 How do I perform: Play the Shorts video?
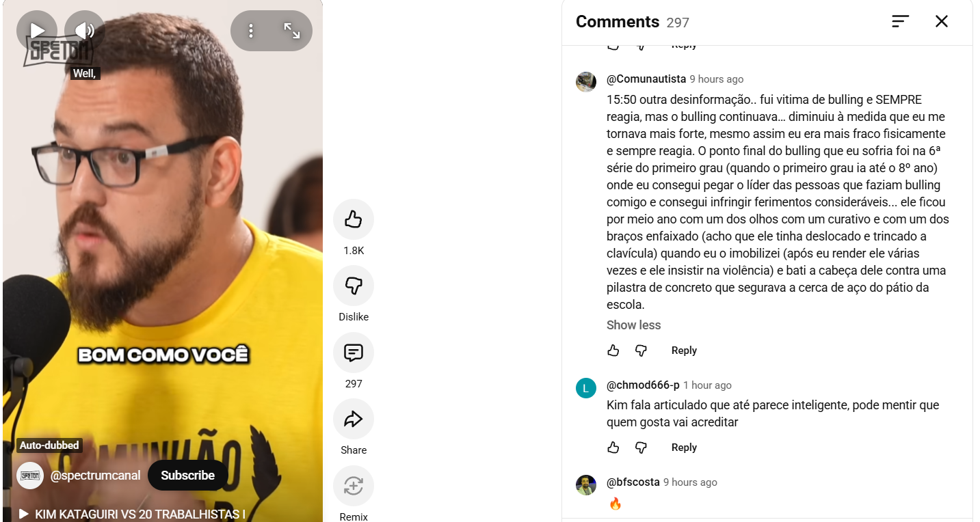coord(37,31)
